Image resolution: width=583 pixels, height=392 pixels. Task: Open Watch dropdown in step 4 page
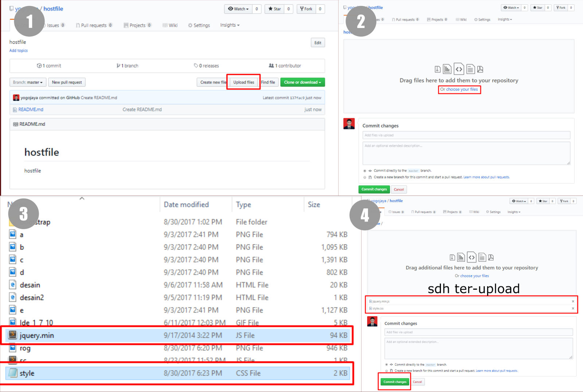(519, 201)
